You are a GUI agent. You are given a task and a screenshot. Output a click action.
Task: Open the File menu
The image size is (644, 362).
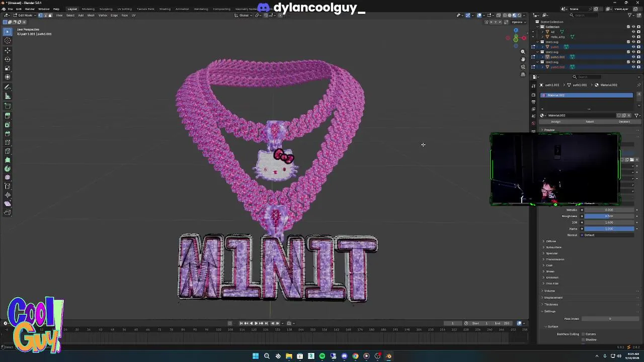pyautogui.click(x=10, y=9)
